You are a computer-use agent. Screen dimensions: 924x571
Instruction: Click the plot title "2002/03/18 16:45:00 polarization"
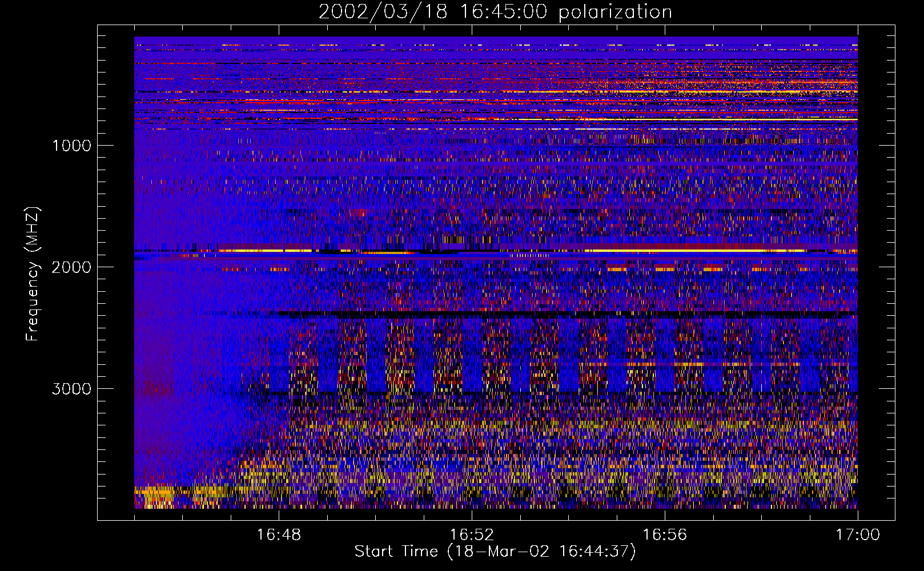pyautogui.click(x=495, y=12)
